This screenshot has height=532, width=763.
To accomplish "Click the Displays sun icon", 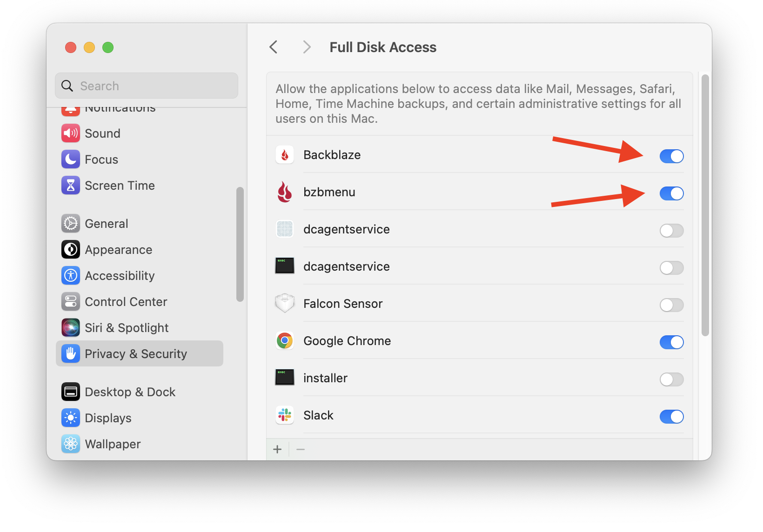I will tap(71, 418).
